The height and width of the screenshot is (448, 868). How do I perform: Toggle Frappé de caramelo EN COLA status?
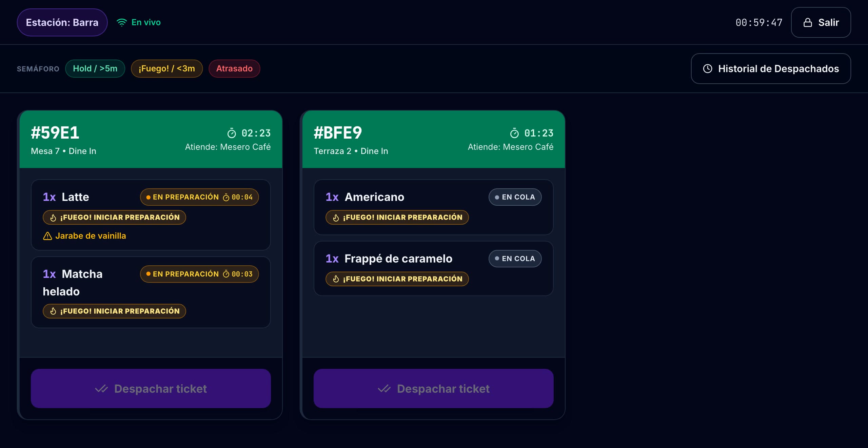tap(515, 259)
